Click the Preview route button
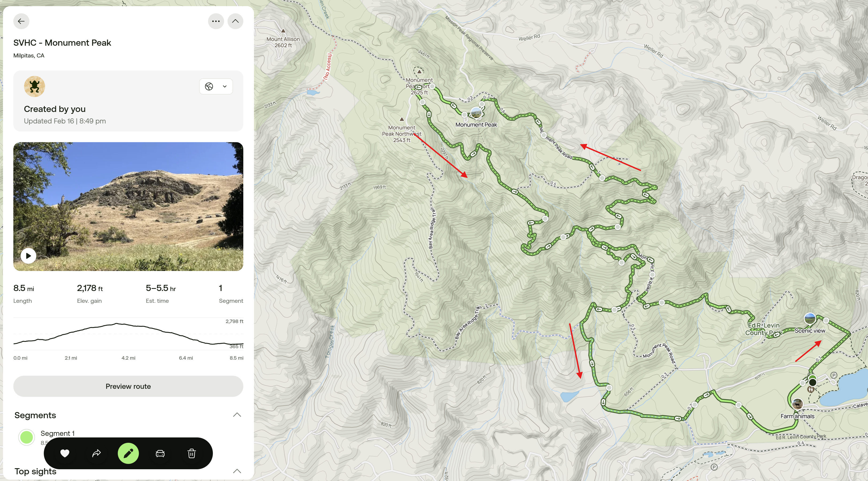The width and height of the screenshot is (868, 481). click(x=128, y=386)
